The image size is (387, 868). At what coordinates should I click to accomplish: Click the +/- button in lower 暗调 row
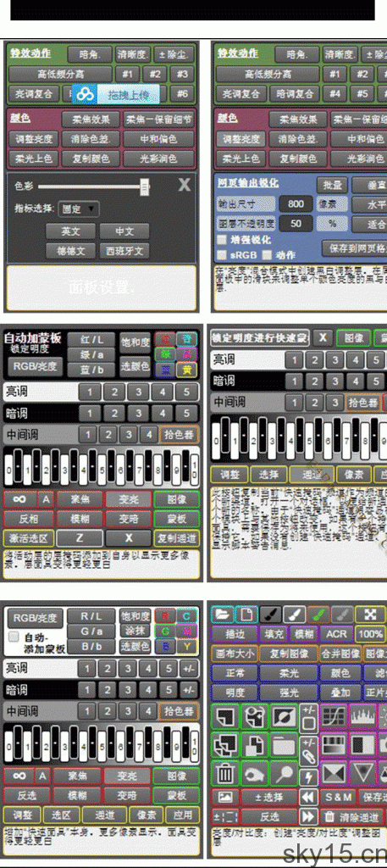pyautogui.click(x=189, y=690)
